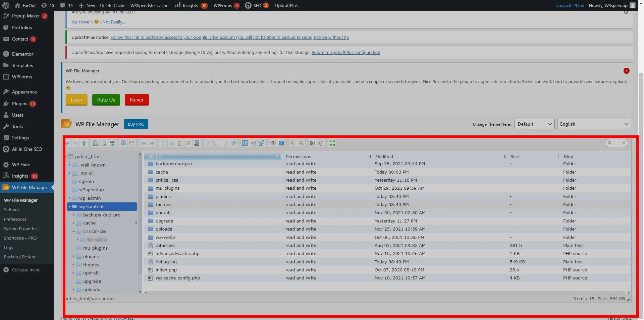This screenshot has width=644, height=320.
Task: Click the floppy disk upload files icon
Action: [x=112, y=143]
